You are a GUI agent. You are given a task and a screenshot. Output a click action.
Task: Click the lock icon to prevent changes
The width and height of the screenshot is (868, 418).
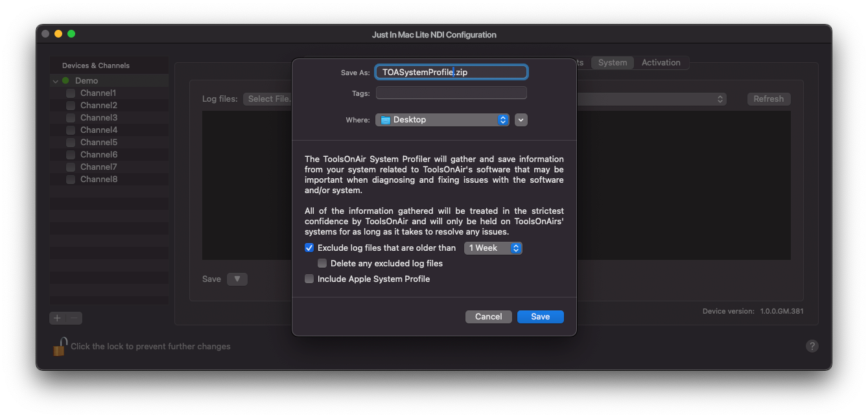(x=59, y=347)
